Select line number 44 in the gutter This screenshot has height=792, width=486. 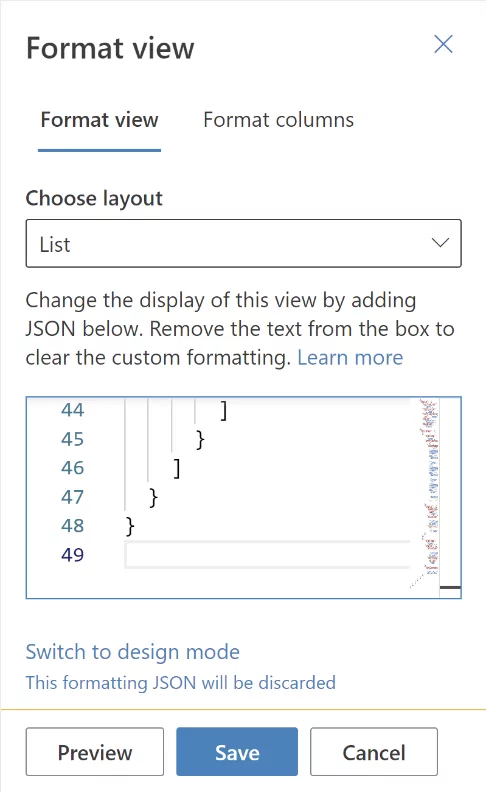tap(72, 410)
